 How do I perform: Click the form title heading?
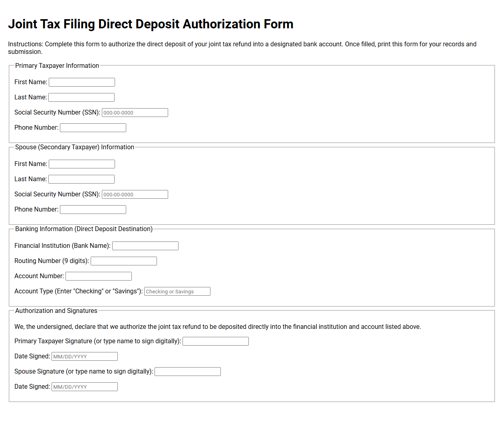[151, 24]
